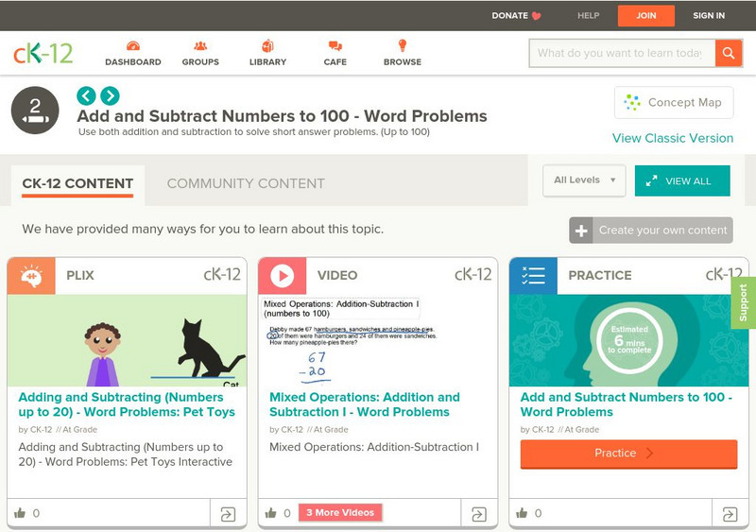This screenshot has width=756, height=532.
Task: Click the Concept Map dots icon
Action: tap(632, 102)
